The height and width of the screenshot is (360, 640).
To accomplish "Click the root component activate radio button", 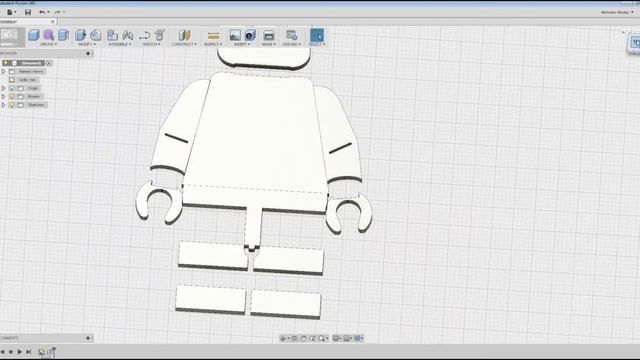I will pyautogui.click(x=49, y=63).
